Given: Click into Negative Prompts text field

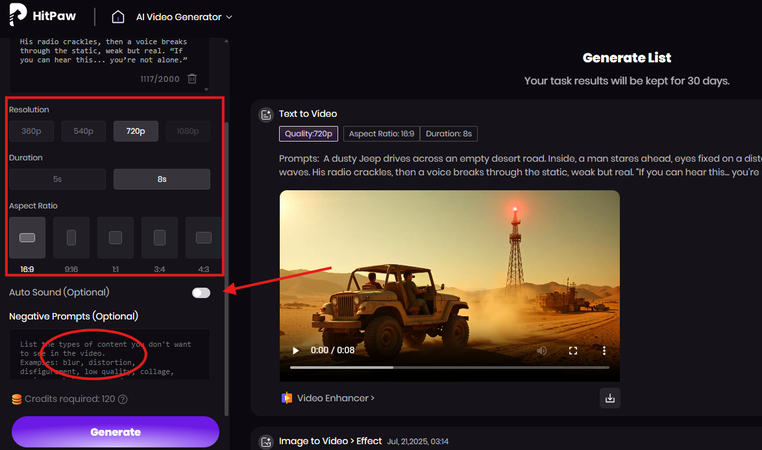Looking at the screenshot, I should (x=109, y=354).
